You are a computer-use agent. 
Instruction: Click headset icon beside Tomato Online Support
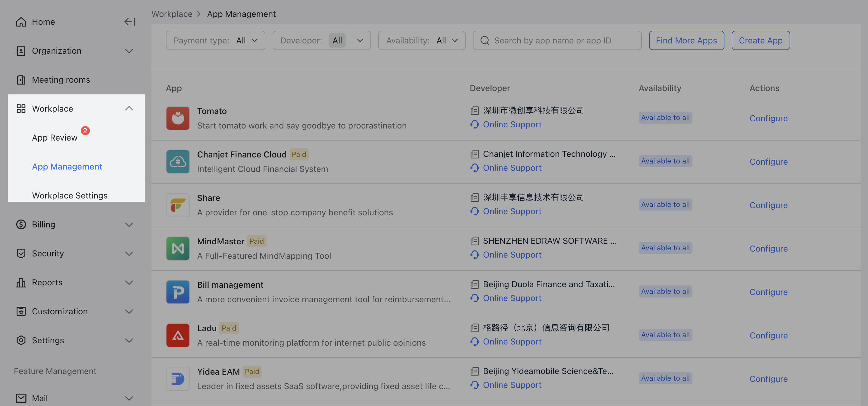pyautogui.click(x=475, y=124)
